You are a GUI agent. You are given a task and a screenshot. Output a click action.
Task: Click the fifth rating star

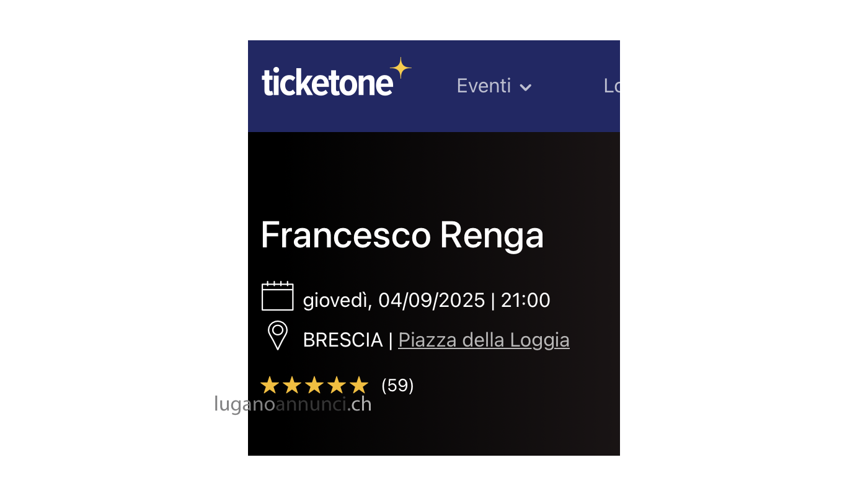tap(359, 385)
